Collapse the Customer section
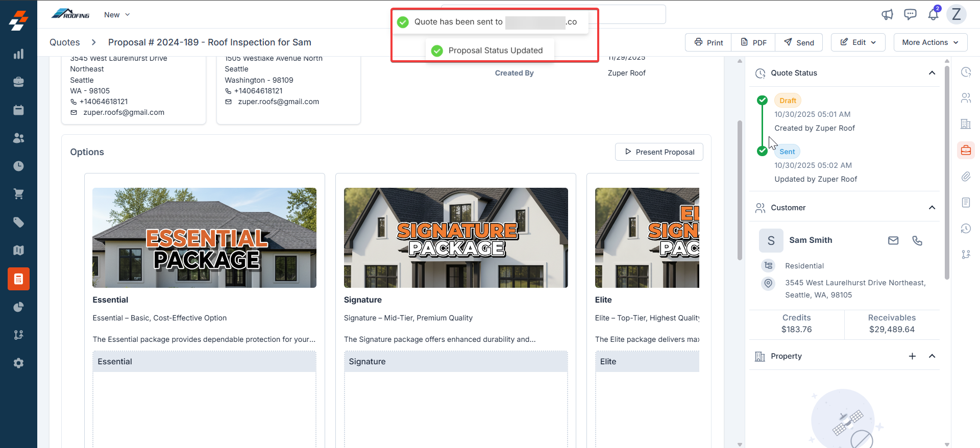This screenshot has height=448, width=980. click(932, 208)
